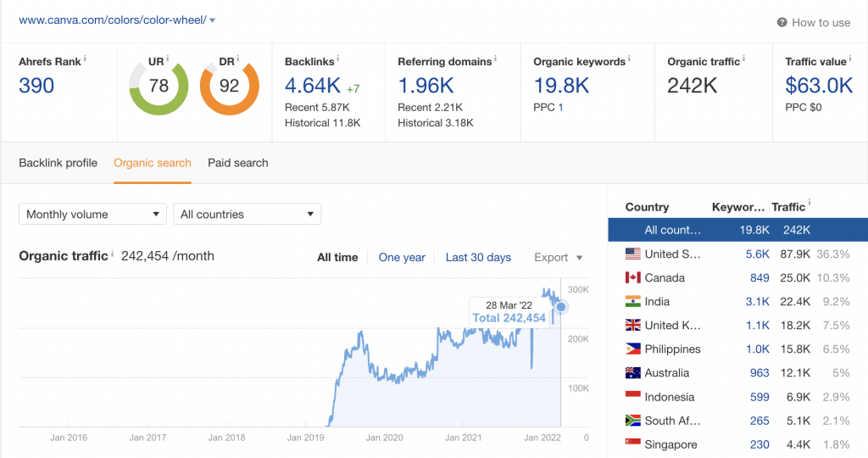The width and height of the screenshot is (868, 458).
Task: Open Indonesia 599 keywords link
Action: (x=759, y=397)
